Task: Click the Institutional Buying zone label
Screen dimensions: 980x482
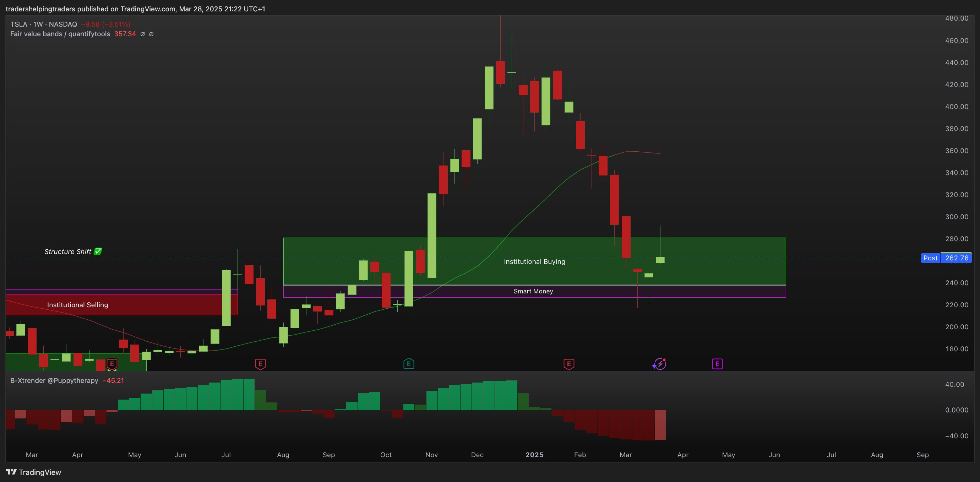Action: click(534, 261)
